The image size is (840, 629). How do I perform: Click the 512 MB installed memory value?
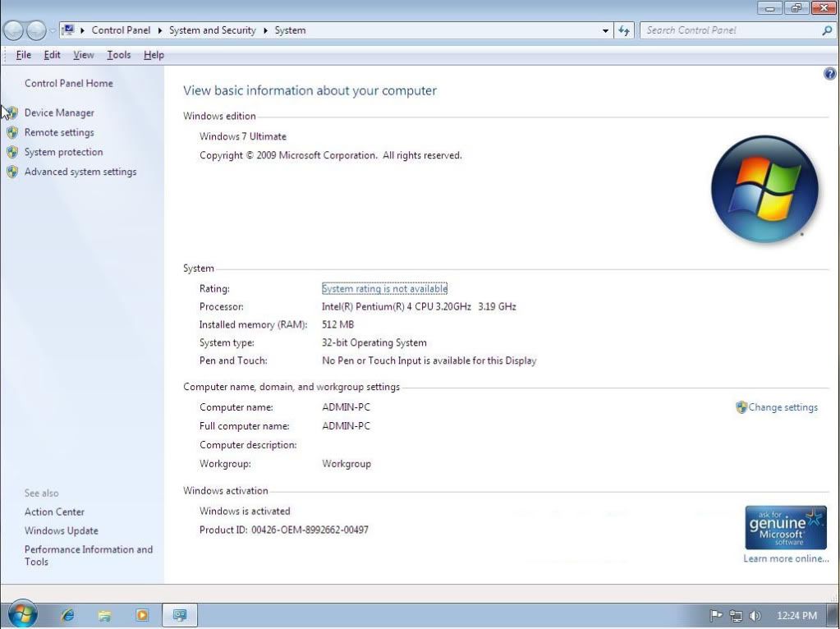coord(337,324)
